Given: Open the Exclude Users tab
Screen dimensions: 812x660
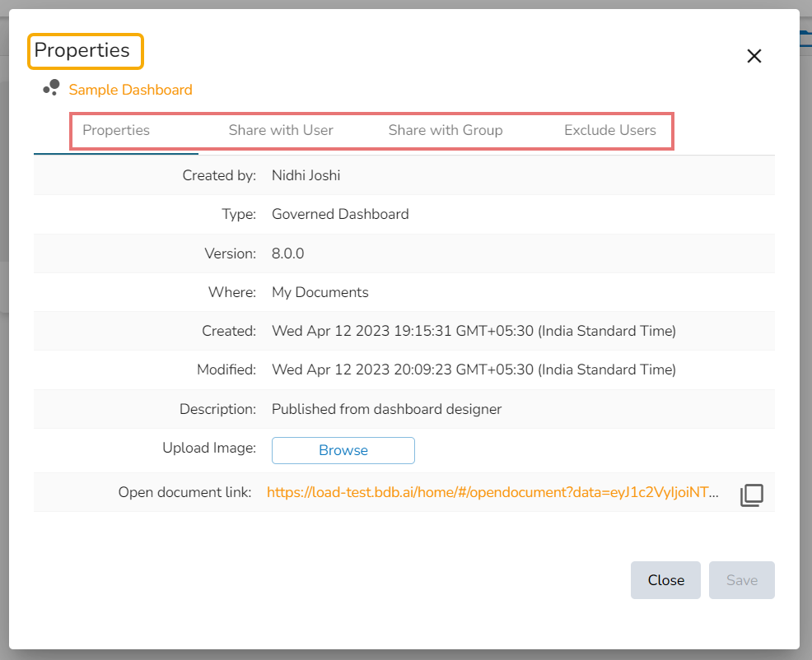Looking at the screenshot, I should (609, 130).
